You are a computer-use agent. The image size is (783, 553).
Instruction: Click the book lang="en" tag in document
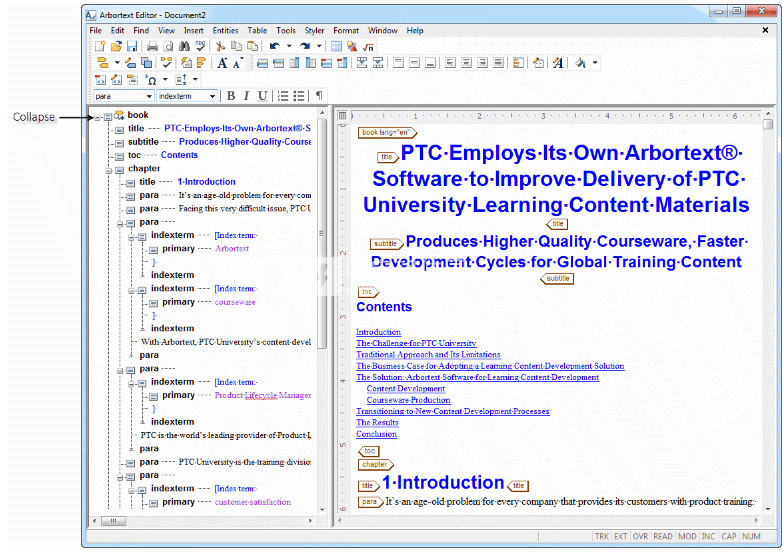coord(387,133)
